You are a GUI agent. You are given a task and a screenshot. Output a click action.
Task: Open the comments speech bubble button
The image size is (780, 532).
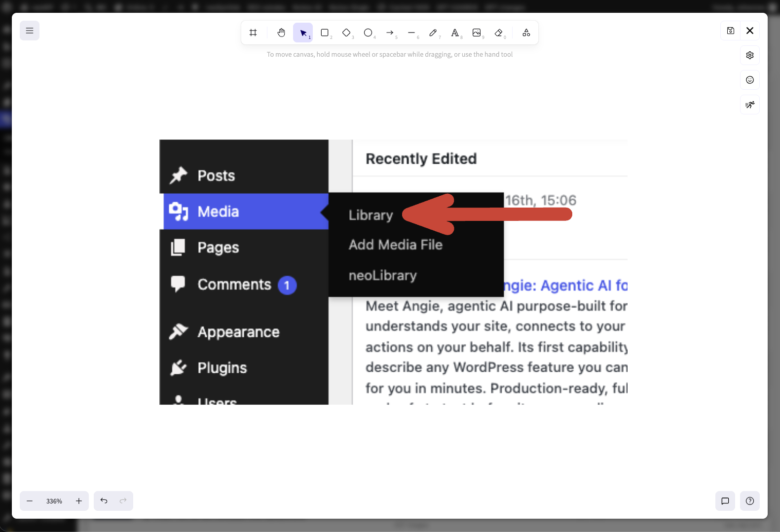(x=725, y=501)
